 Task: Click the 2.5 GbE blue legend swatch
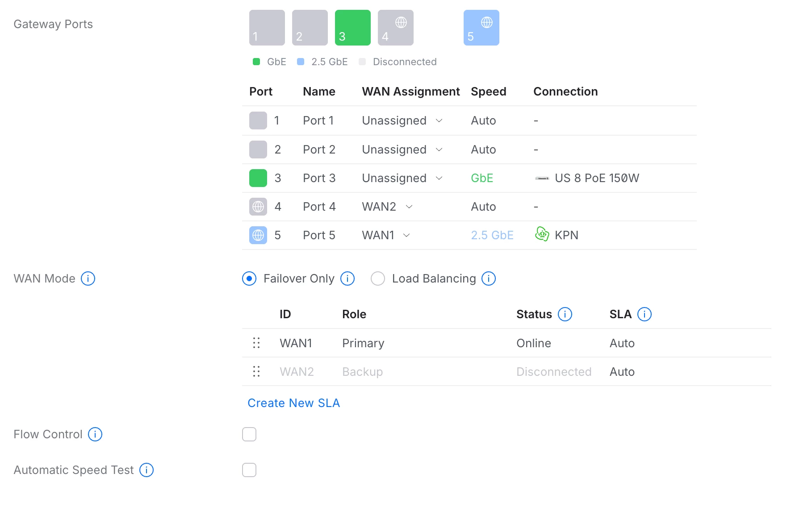[301, 62]
